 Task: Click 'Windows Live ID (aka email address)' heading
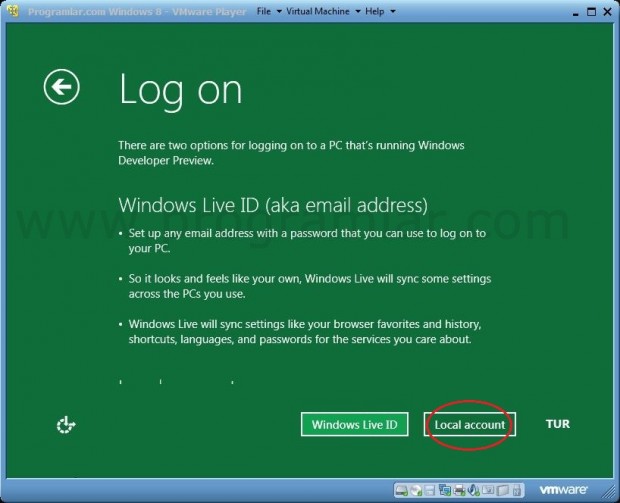click(273, 205)
